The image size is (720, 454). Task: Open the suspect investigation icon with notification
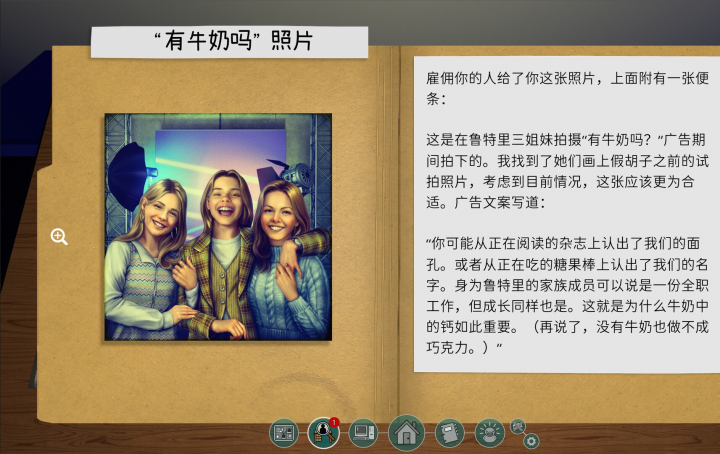point(323,433)
